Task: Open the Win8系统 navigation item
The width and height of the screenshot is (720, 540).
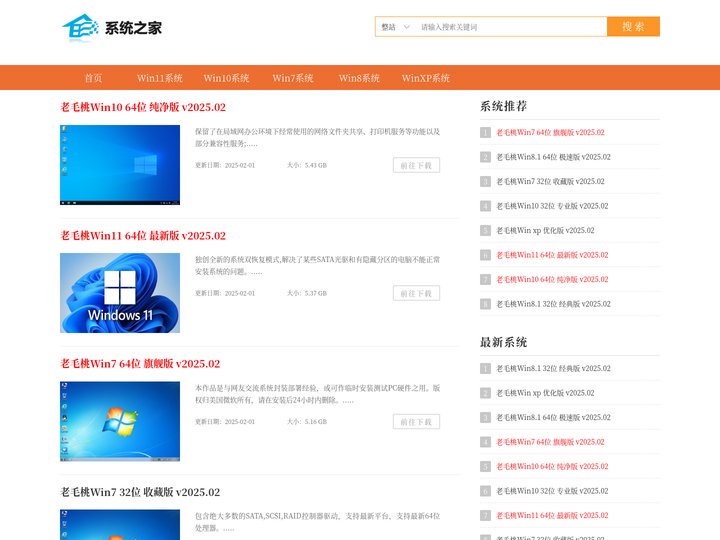Action: click(x=359, y=78)
